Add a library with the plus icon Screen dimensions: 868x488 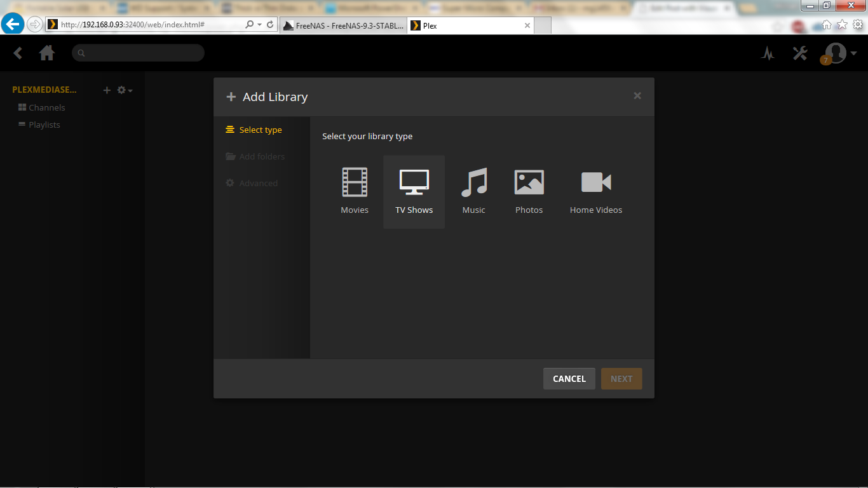107,90
